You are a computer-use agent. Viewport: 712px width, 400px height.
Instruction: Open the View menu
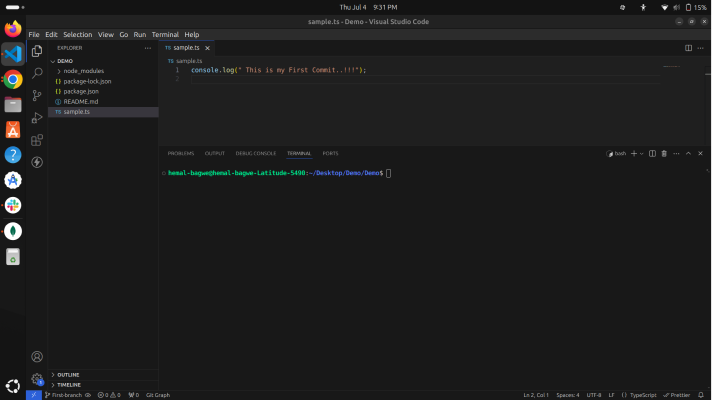[106, 35]
